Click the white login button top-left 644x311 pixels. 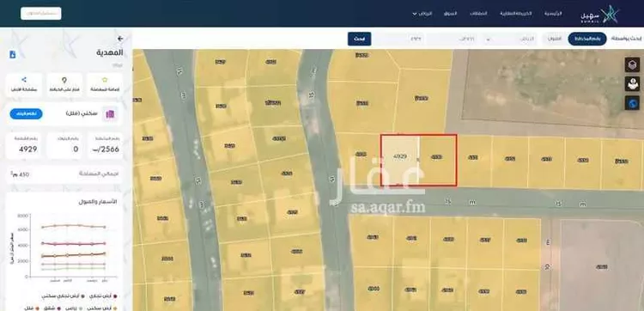click(41, 13)
